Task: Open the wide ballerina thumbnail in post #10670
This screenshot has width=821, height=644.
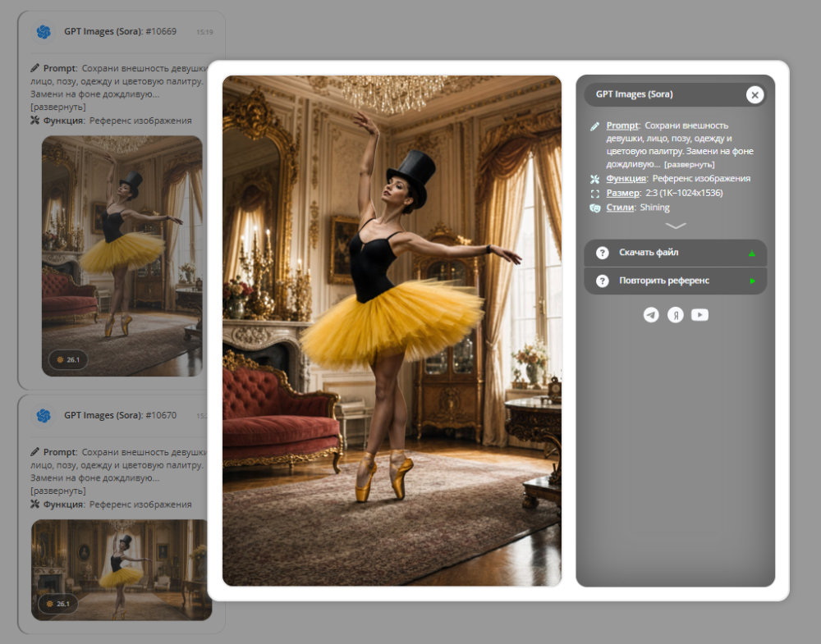Action: tap(122, 570)
